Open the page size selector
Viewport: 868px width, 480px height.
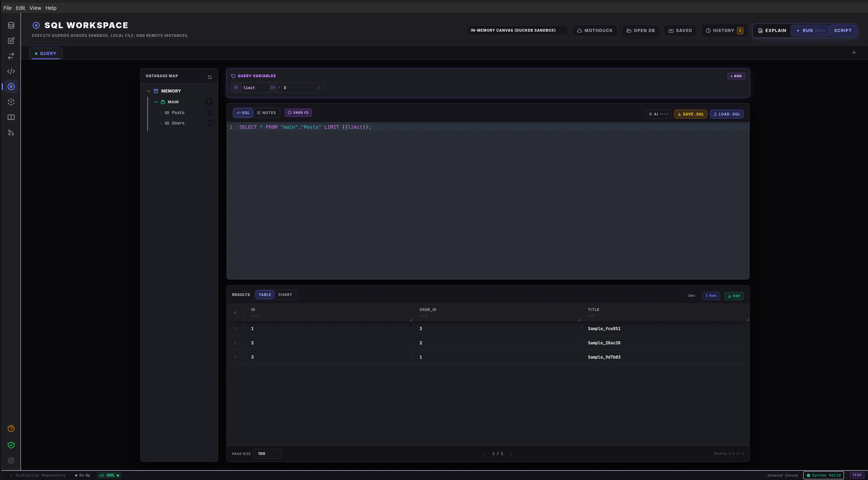click(x=268, y=454)
